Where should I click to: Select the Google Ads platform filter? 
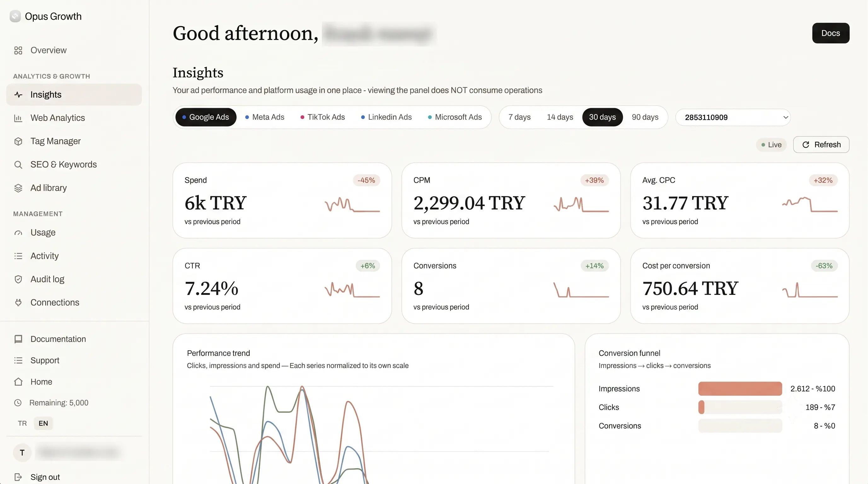206,117
